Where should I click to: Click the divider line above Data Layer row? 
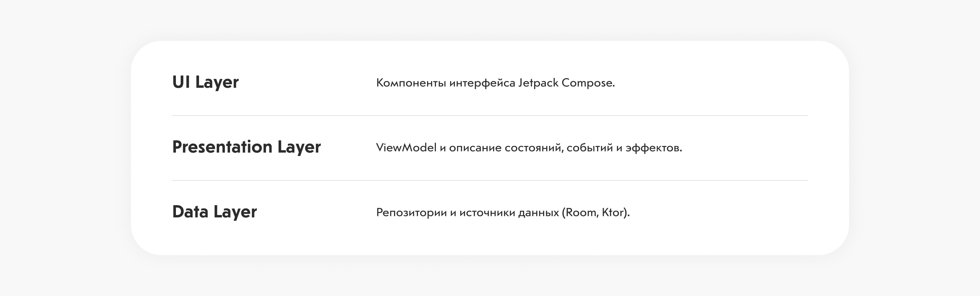tap(490, 180)
